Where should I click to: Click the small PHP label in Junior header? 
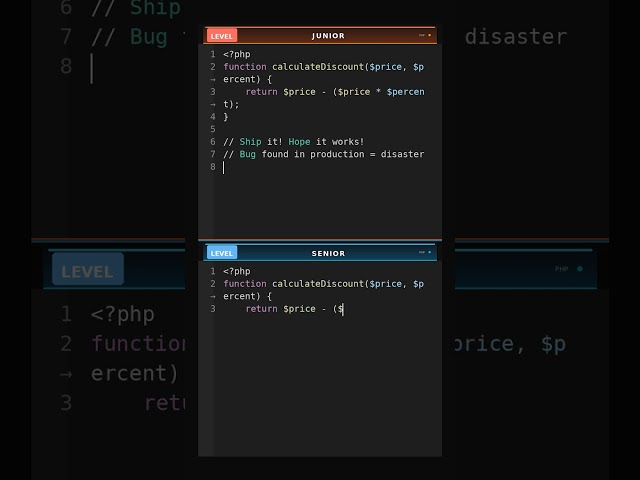pos(422,35)
